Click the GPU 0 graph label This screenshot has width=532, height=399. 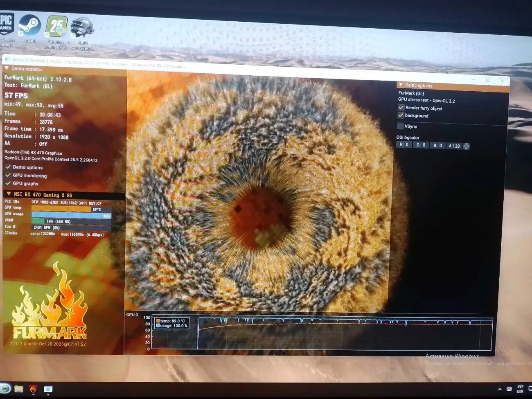(132, 315)
